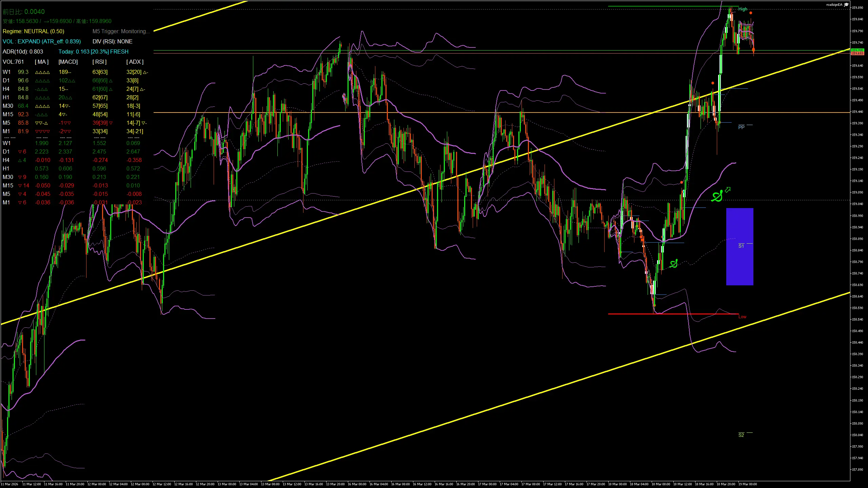The image size is (868, 488).
Task: Select the M15 timeframe row label
Action: click(8, 115)
